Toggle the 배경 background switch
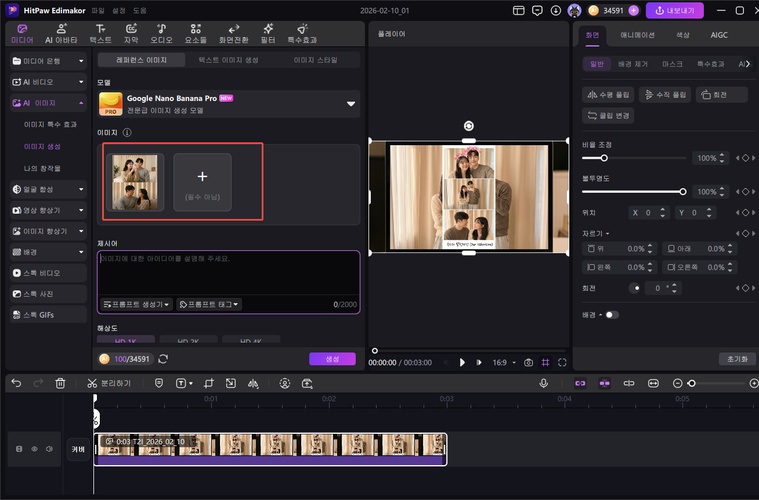The height and width of the screenshot is (500, 759). [x=611, y=315]
